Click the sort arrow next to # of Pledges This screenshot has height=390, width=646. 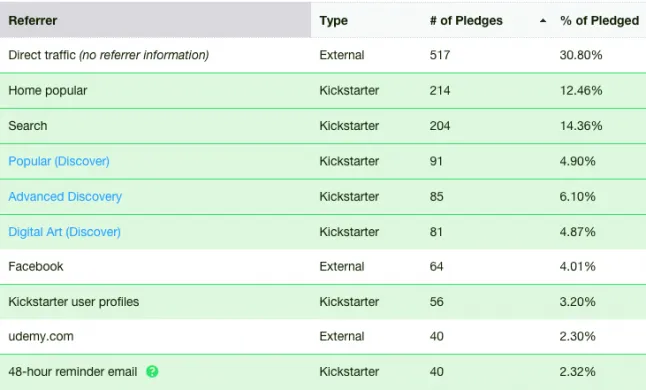click(543, 21)
